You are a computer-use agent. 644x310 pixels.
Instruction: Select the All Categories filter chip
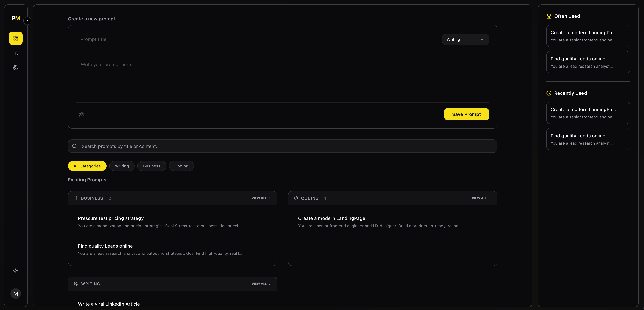[87, 166]
